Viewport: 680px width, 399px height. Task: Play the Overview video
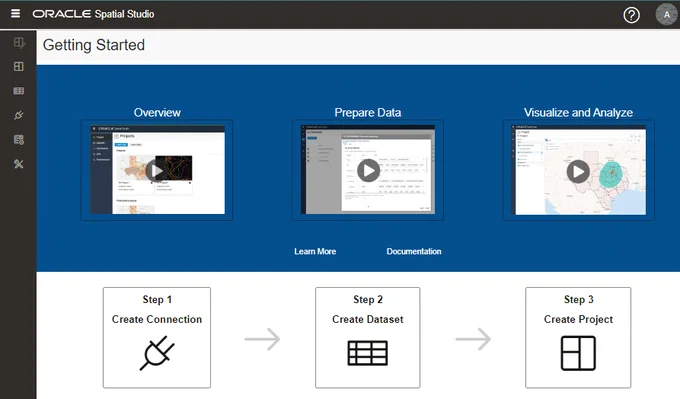click(157, 170)
